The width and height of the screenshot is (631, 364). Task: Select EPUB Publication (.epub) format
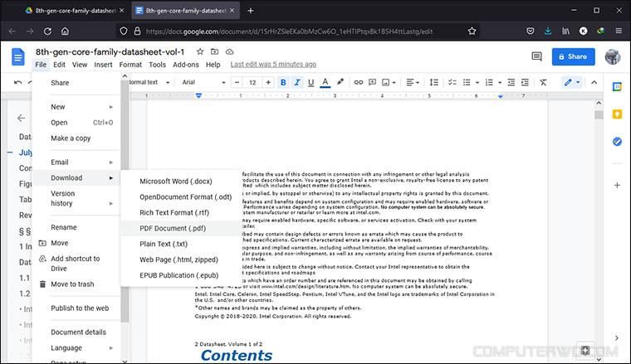(181, 275)
